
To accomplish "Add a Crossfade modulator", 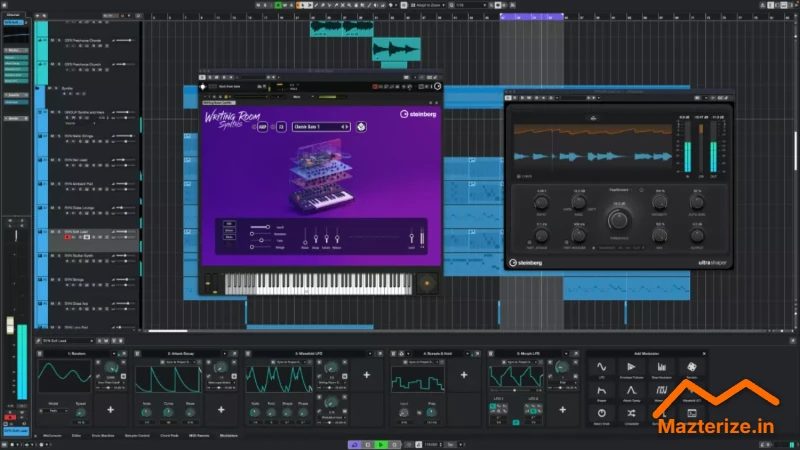I will 631,414.
